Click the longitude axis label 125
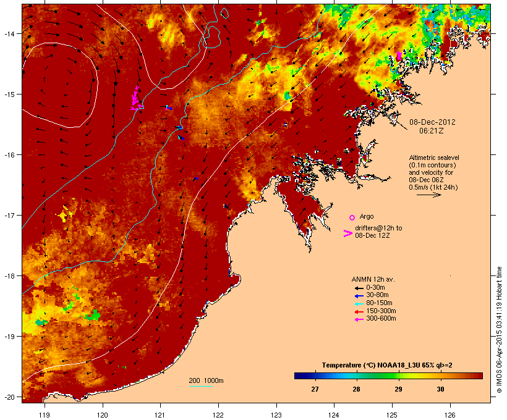Screen dimensions: 507x420 click(x=392, y=415)
